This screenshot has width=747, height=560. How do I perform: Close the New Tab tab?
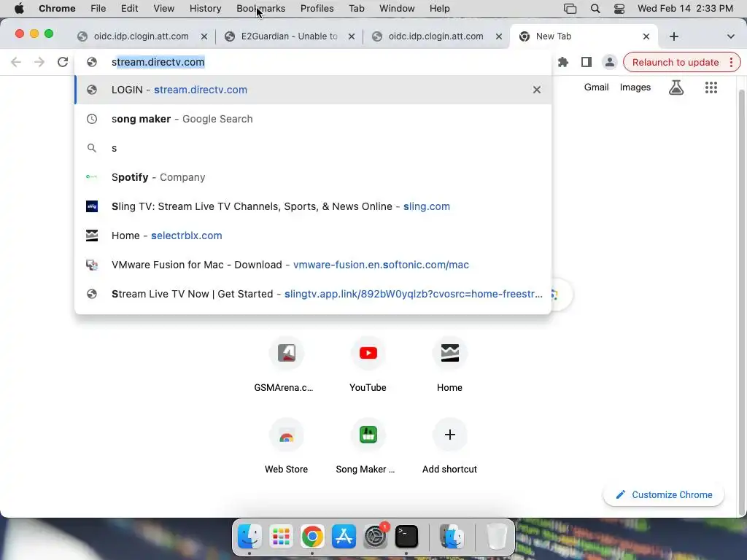click(646, 36)
